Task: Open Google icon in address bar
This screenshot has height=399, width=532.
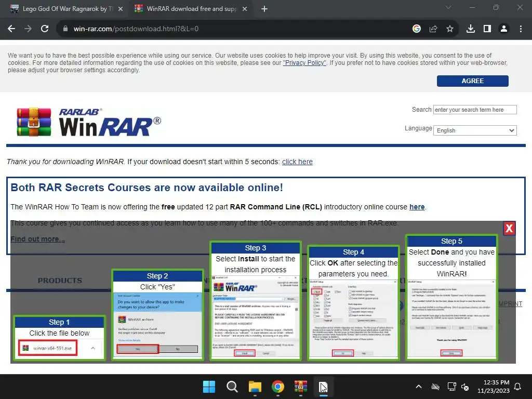Action: (x=417, y=29)
